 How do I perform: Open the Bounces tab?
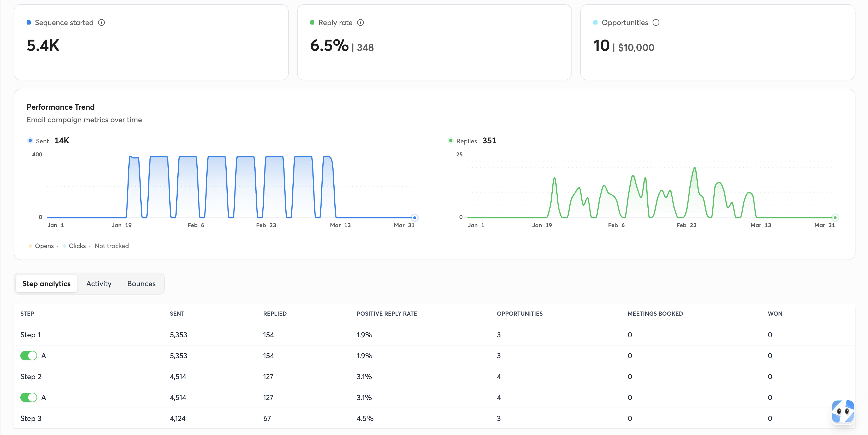[141, 284]
